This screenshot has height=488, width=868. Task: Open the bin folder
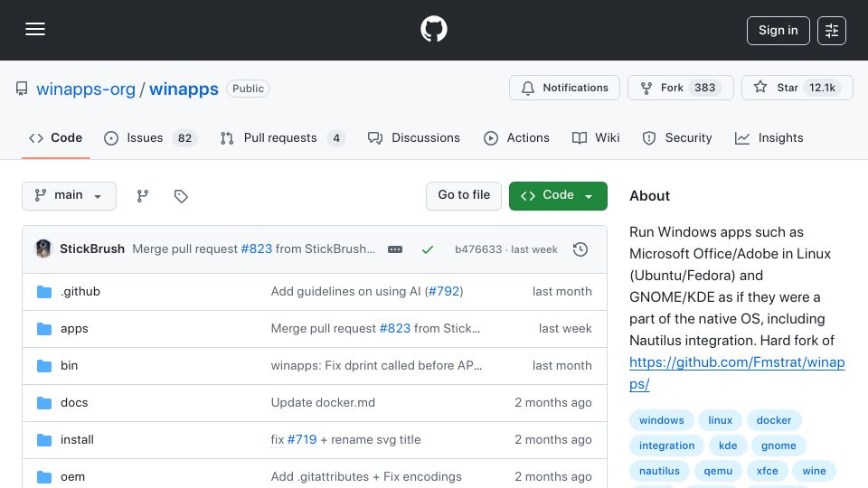coord(70,366)
